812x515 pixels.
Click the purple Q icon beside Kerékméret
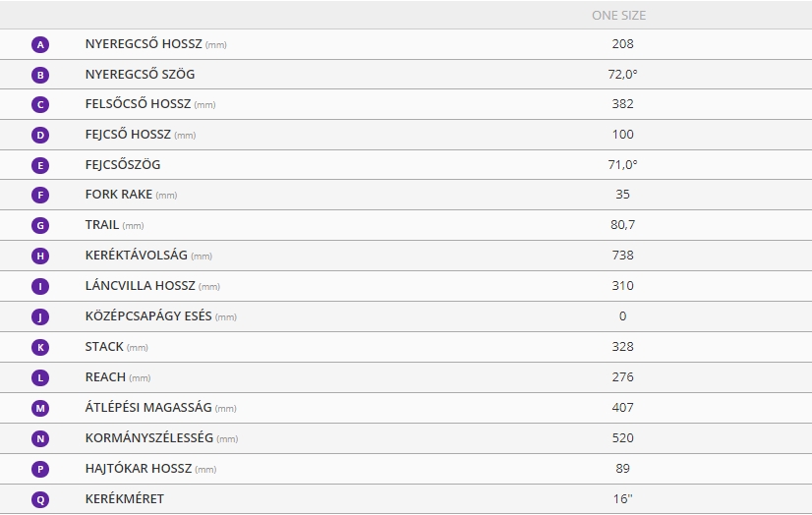[x=40, y=499]
